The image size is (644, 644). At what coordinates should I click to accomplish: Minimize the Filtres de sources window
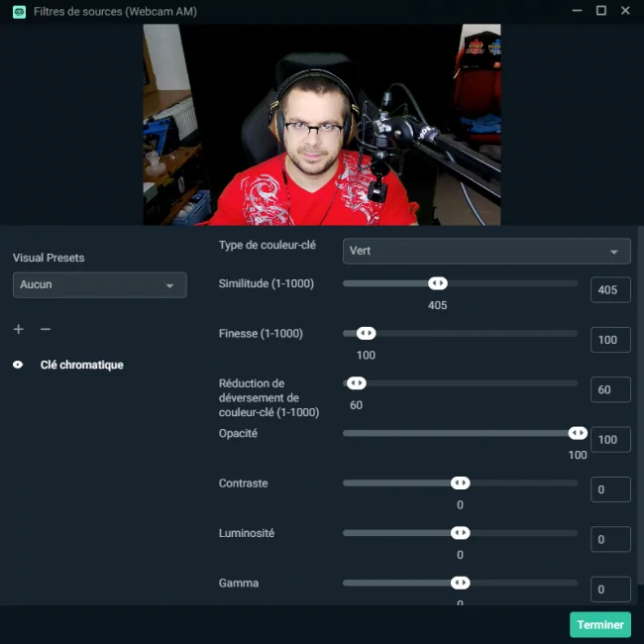577,11
